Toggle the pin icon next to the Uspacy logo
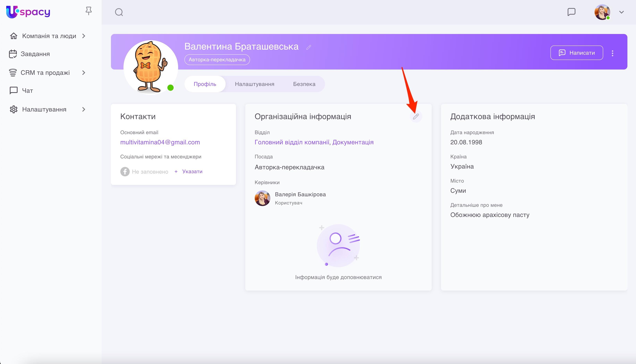636x364 pixels. coord(89,11)
